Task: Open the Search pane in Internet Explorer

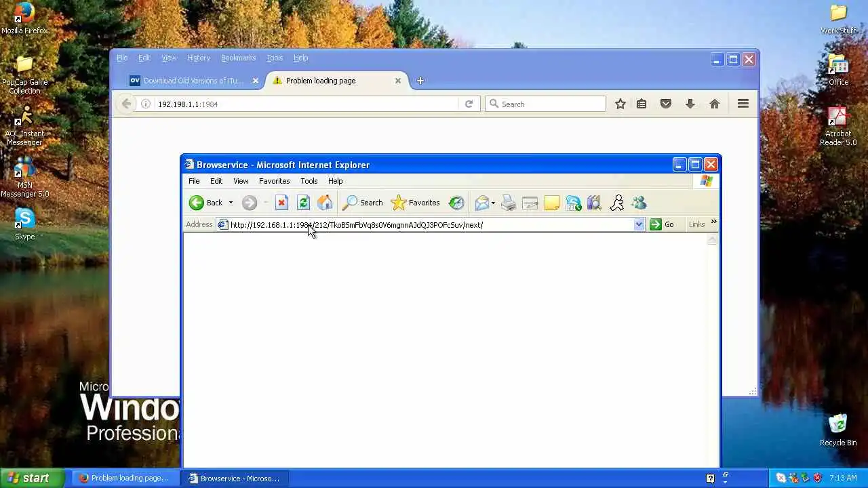Action: pyautogui.click(x=363, y=203)
